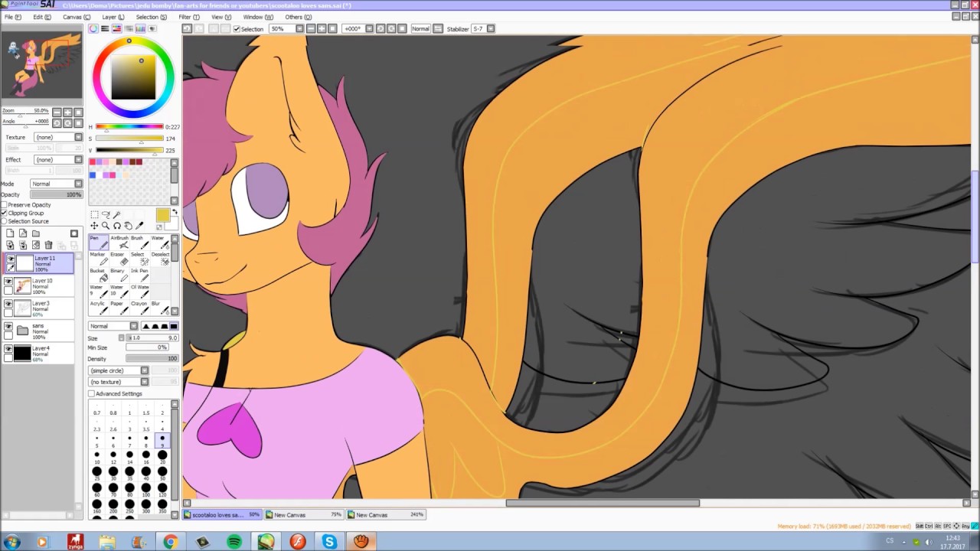Open the Layer menu
Screen dimensions: 980x551
coord(113,17)
